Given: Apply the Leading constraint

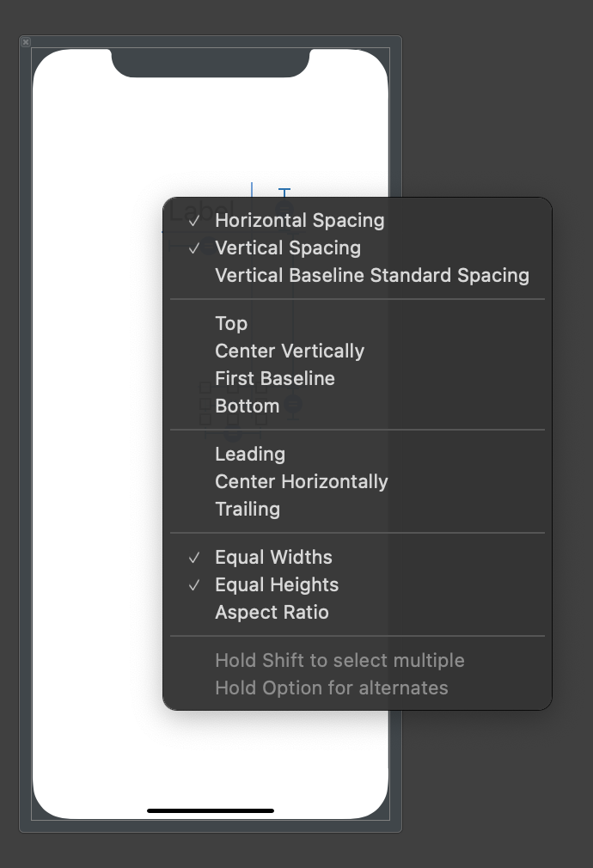Looking at the screenshot, I should click(250, 454).
